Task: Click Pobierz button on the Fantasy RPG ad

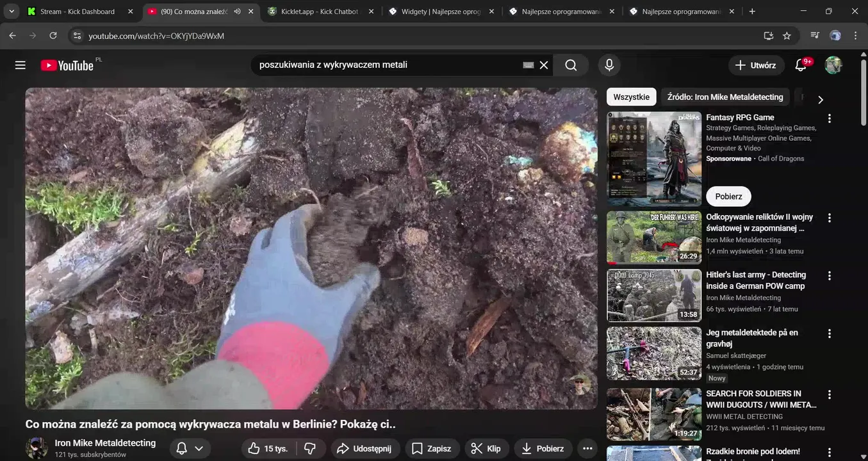Action: 729,197
